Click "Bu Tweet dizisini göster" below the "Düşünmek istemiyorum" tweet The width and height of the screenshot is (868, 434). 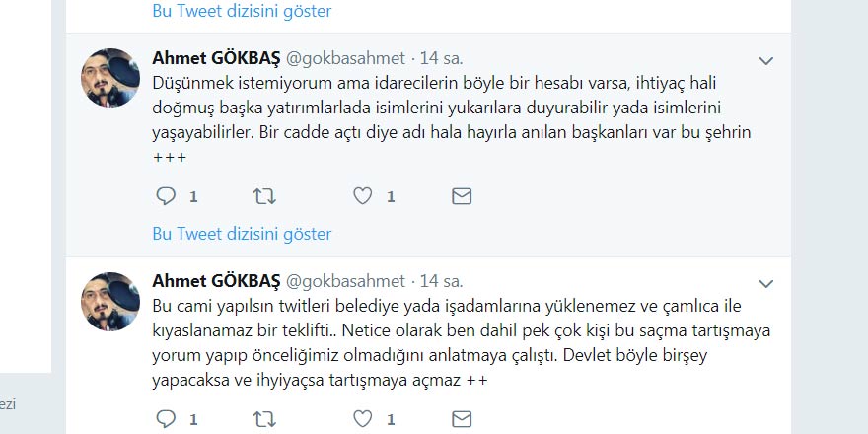coord(242,234)
